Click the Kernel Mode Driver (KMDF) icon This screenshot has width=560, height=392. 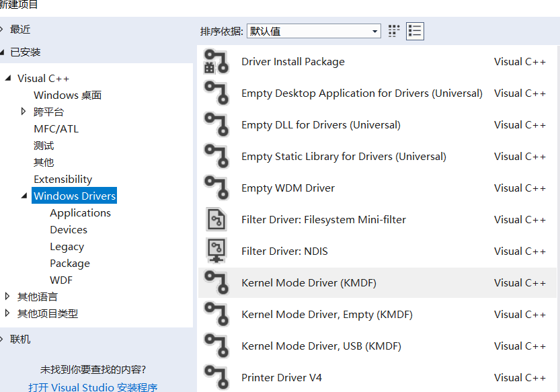tap(216, 282)
